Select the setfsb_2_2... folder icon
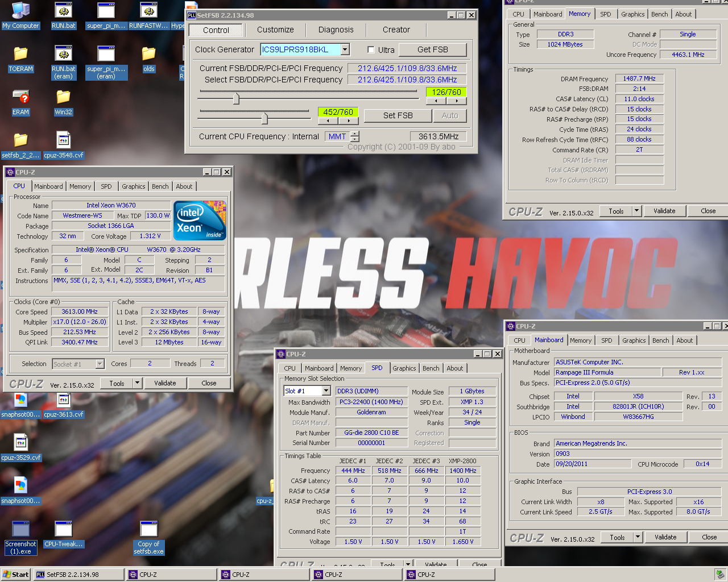This screenshot has width=728, height=582. (20, 145)
